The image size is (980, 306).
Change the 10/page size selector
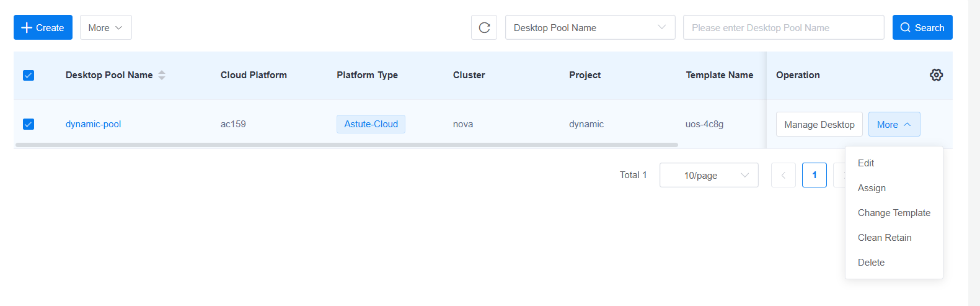(x=709, y=175)
